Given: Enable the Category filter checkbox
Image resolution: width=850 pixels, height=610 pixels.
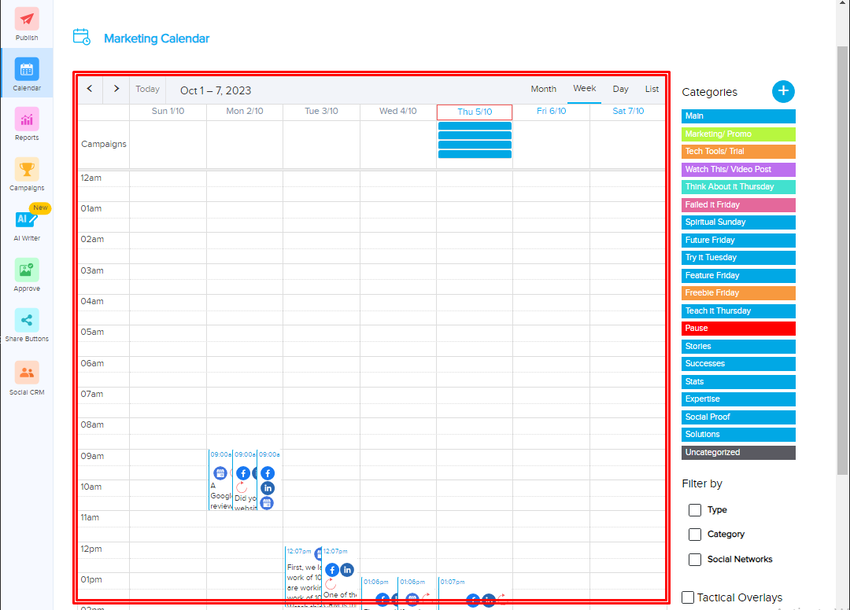Looking at the screenshot, I should point(694,534).
